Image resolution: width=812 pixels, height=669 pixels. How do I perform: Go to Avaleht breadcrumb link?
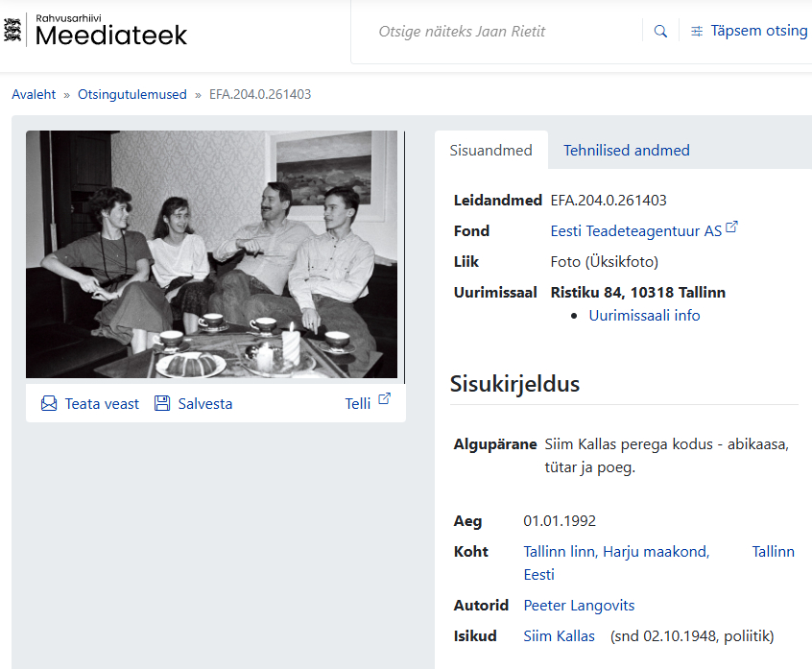click(34, 95)
